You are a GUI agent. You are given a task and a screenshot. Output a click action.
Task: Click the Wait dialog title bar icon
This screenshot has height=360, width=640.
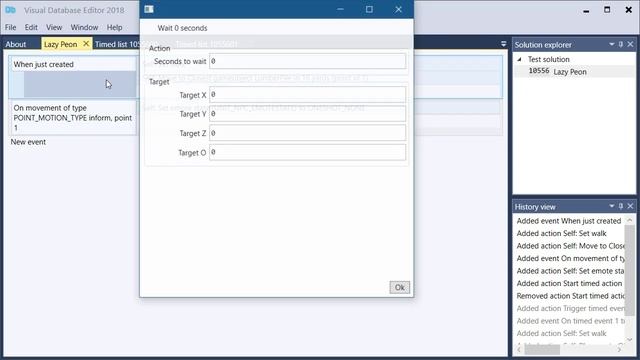pos(149,9)
